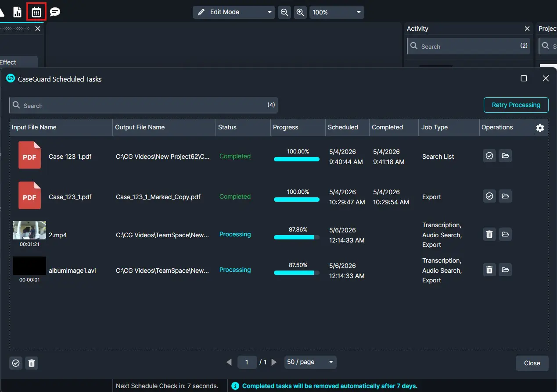
Task: Maximize the Scheduled Tasks dialog
Action: coord(524,78)
